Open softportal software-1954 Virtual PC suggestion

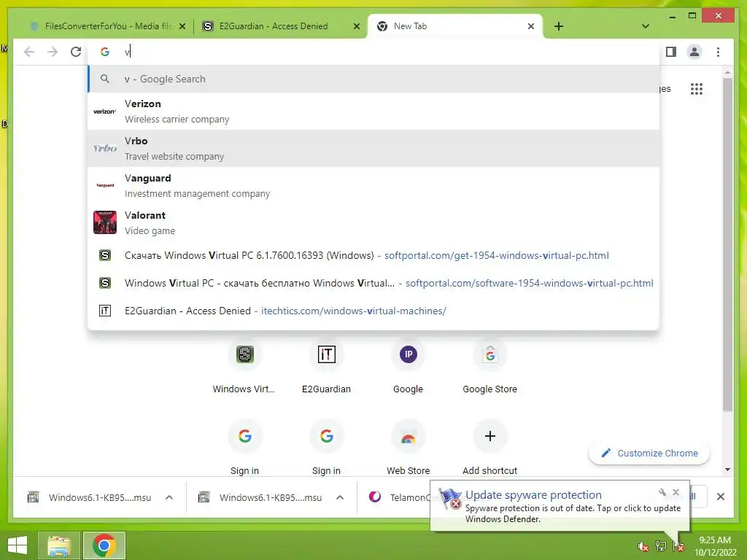click(x=373, y=283)
